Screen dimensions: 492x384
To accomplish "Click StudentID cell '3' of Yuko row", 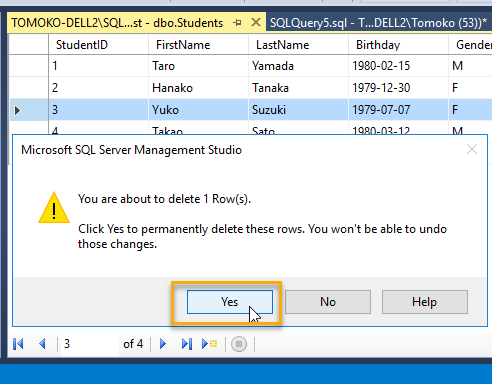I will [98, 110].
